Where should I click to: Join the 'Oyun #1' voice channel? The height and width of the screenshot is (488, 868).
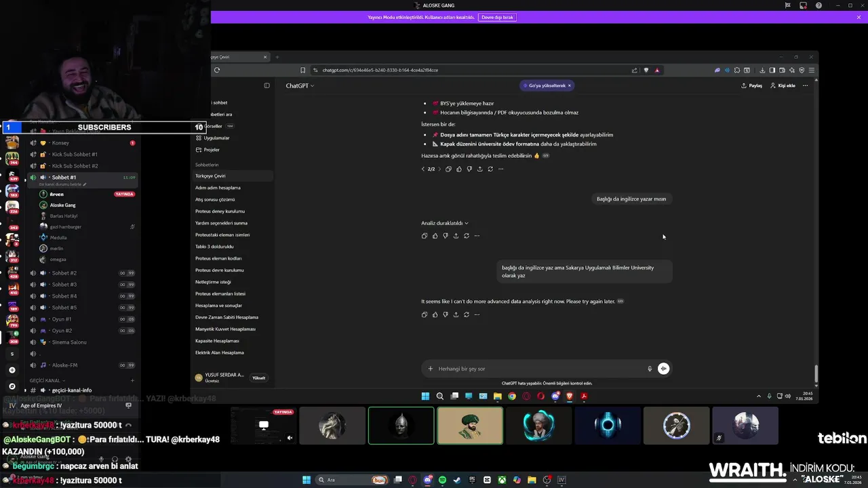[83, 319]
